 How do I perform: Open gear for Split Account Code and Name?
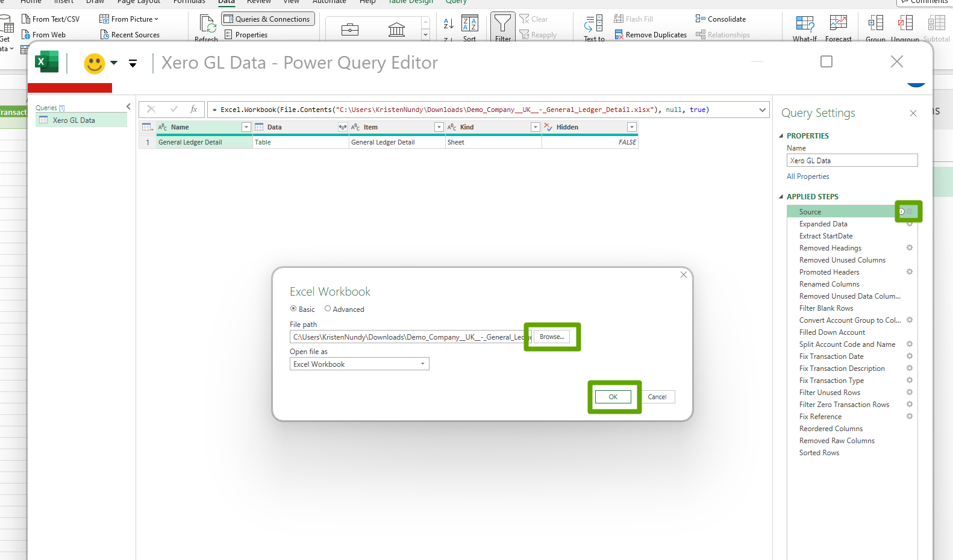tap(910, 344)
